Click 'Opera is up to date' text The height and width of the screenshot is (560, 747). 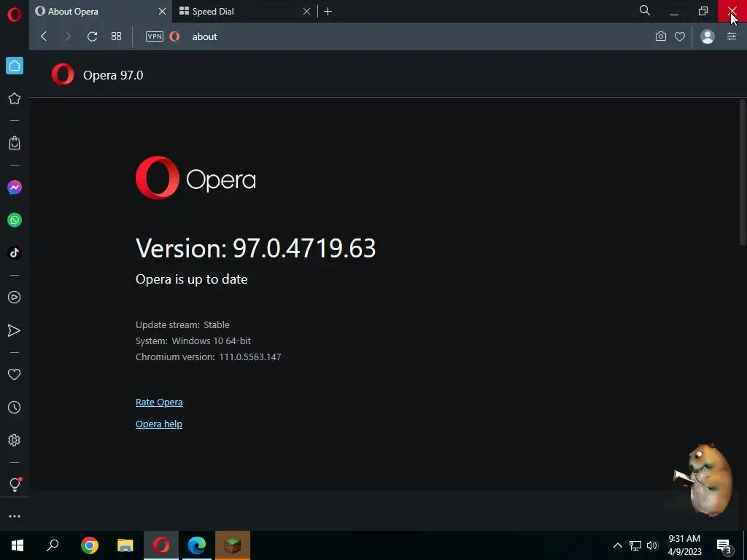(x=192, y=279)
